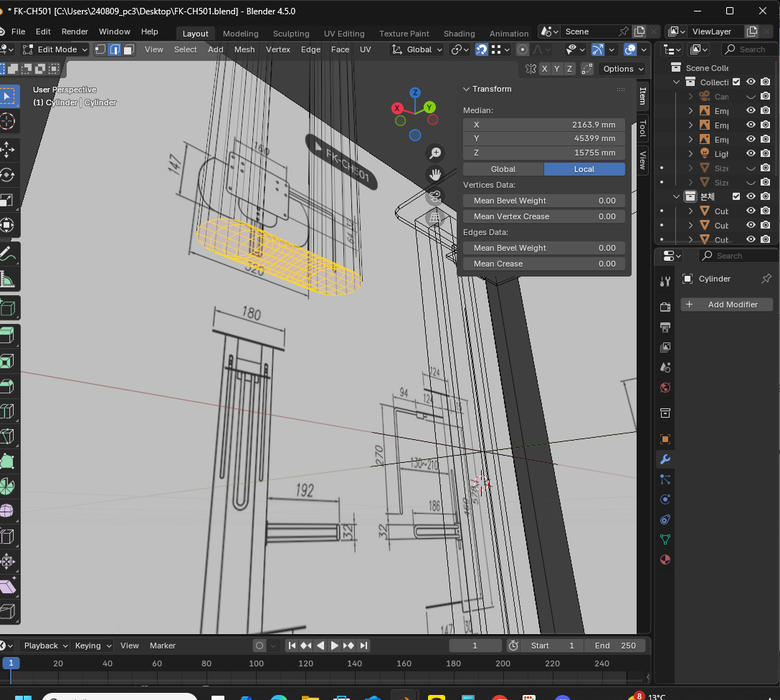The width and height of the screenshot is (780, 700).
Task: Pick the Loop Cut tool
Action: (8, 412)
